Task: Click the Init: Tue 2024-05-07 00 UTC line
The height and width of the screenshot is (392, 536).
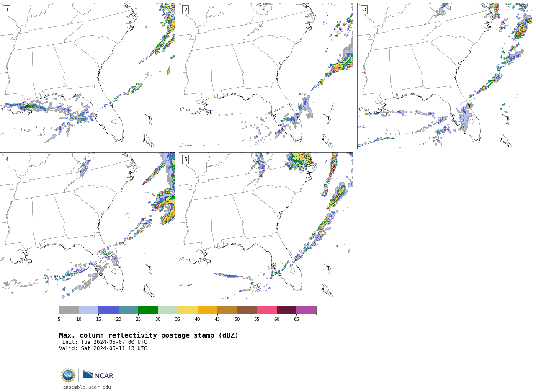Action: click(x=105, y=342)
